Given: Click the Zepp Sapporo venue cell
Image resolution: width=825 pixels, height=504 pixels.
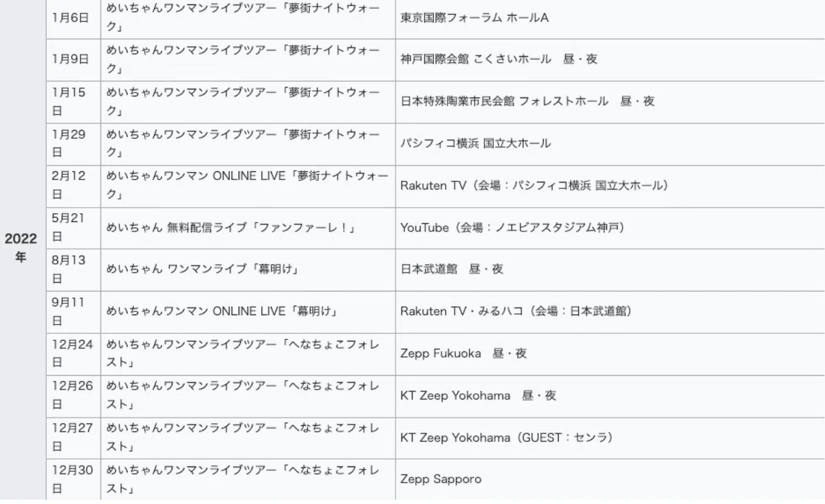Looking at the screenshot, I should click(610, 479).
